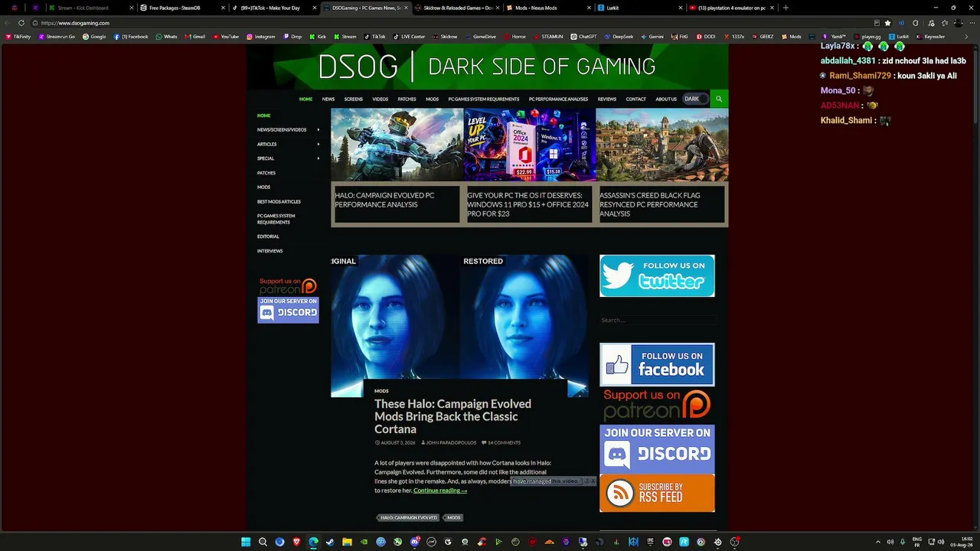Open the DeepSeek bookmark
This screenshot has height=551, width=980.
pyautogui.click(x=619, y=37)
